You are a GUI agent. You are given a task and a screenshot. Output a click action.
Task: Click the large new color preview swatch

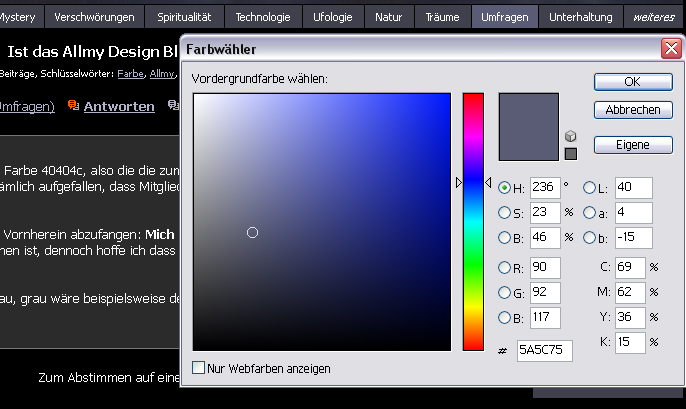coord(528,127)
